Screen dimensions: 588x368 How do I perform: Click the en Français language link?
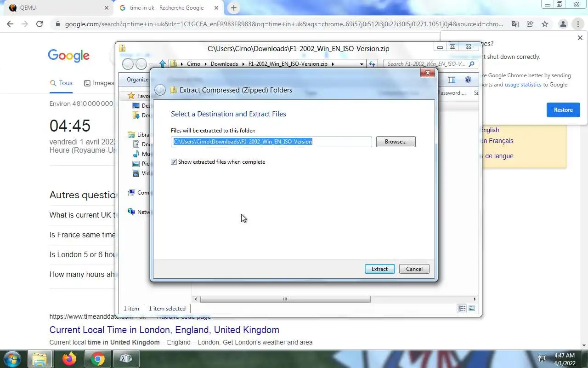pos(498,141)
